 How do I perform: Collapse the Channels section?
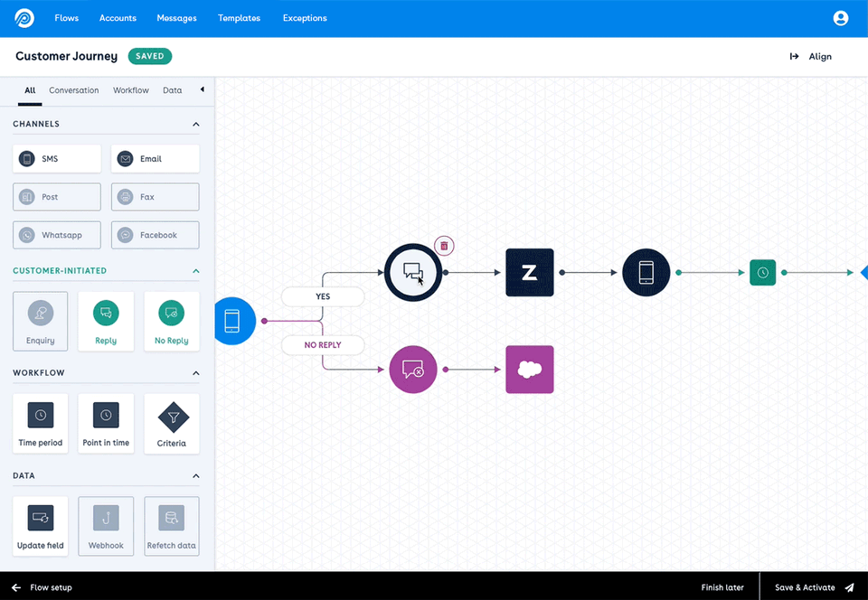[196, 125]
